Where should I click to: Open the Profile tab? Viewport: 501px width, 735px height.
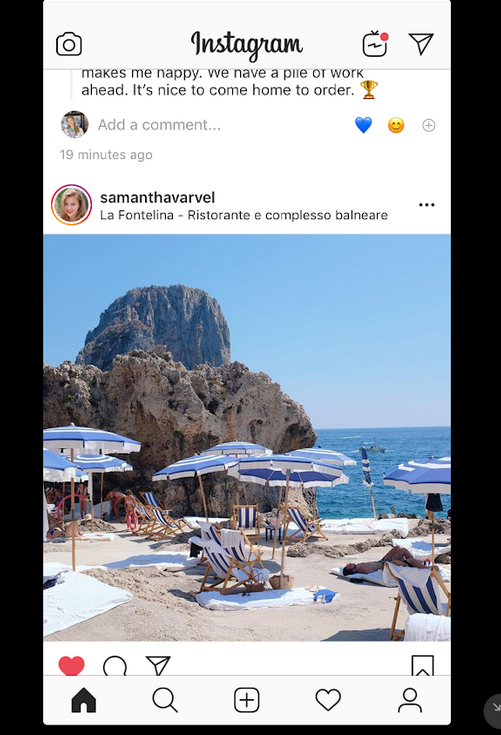(x=410, y=700)
